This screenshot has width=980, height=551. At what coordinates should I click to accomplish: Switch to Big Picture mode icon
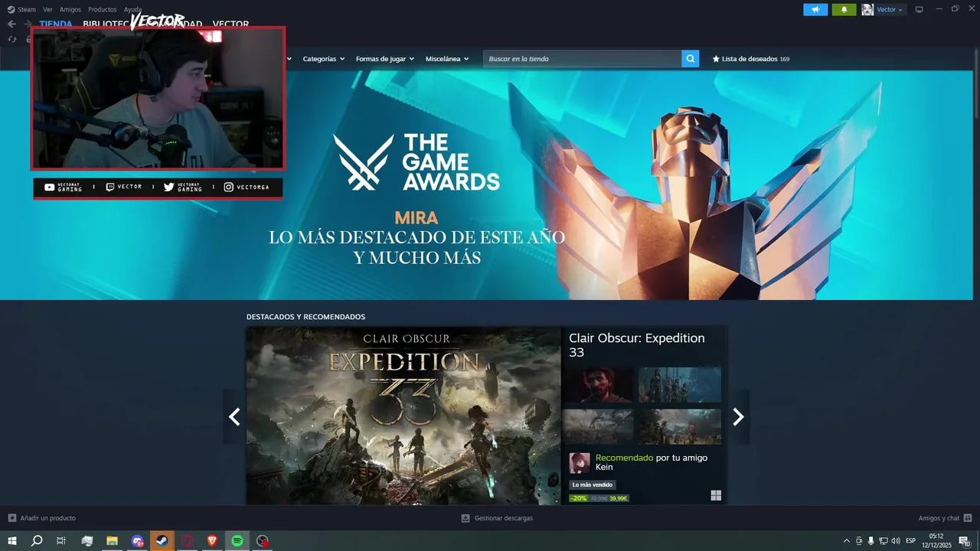pyautogui.click(x=920, y=9)
